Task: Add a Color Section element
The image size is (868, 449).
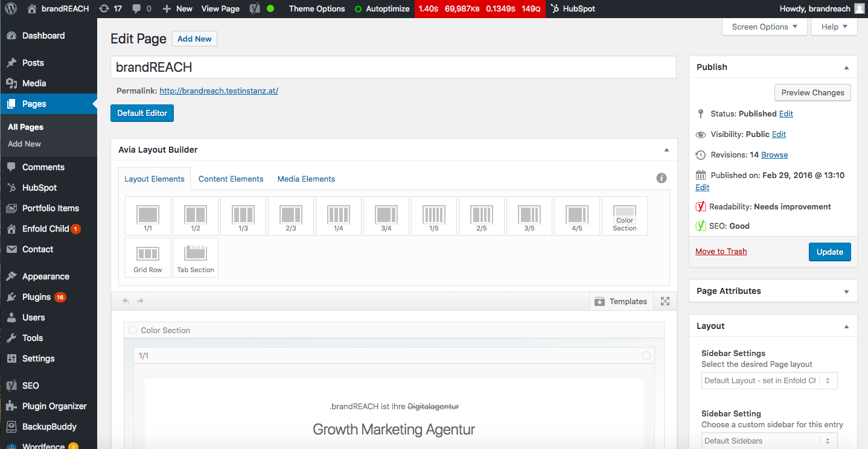Action: tap(625, 216)
